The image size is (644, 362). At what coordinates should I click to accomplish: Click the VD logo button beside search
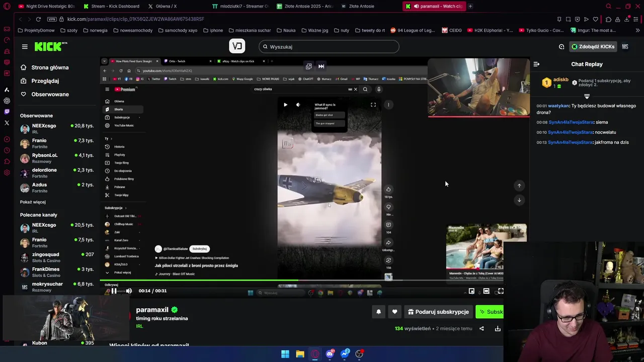[x=237, y=46]
